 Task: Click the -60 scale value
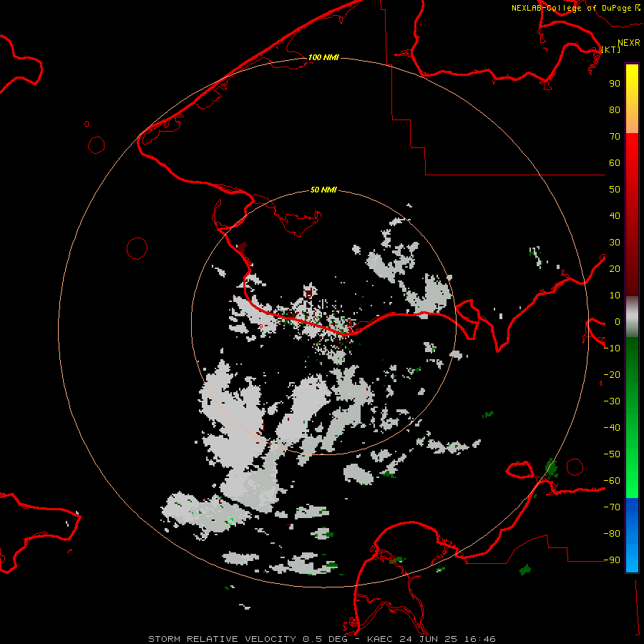pos(612,481)
